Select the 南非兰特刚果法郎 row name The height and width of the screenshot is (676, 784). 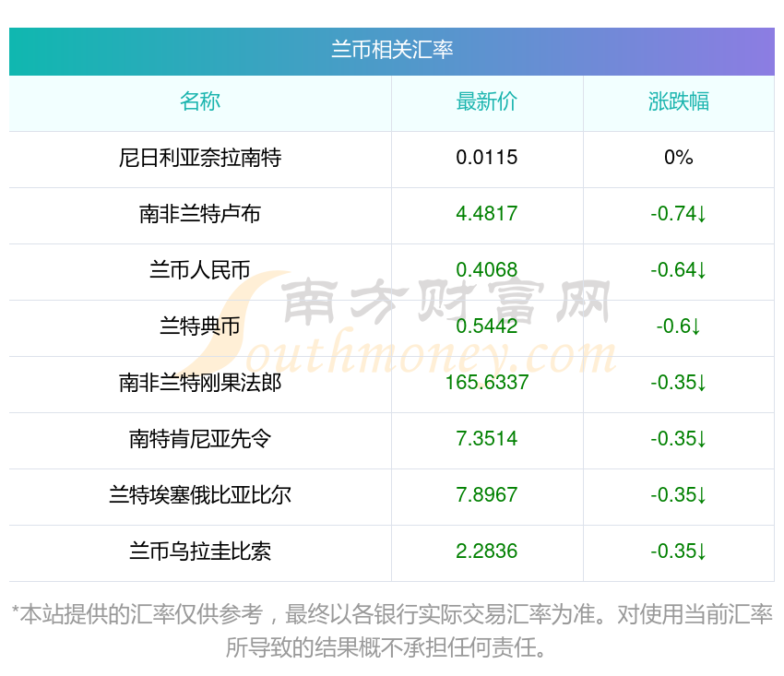pyautogui.click(x=200, y=383)
